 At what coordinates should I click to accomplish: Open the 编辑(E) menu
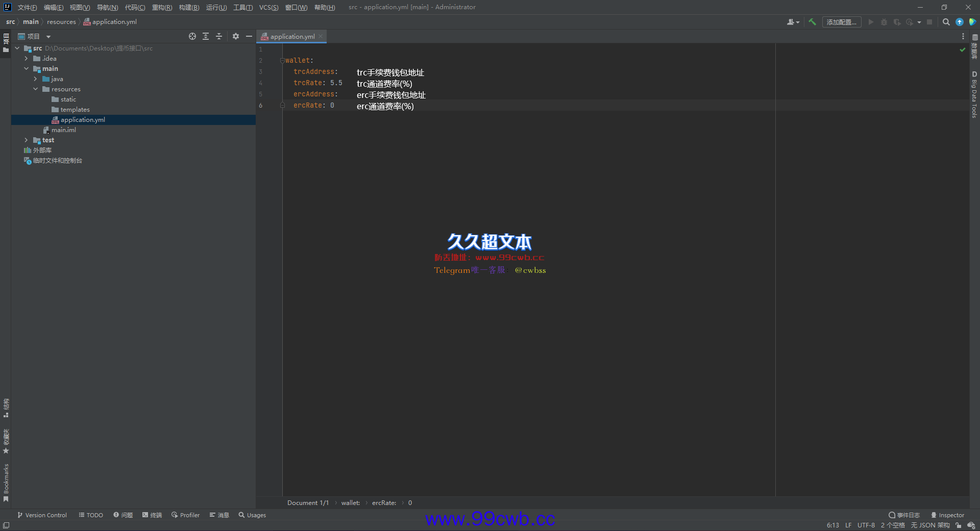coord(54,7)
